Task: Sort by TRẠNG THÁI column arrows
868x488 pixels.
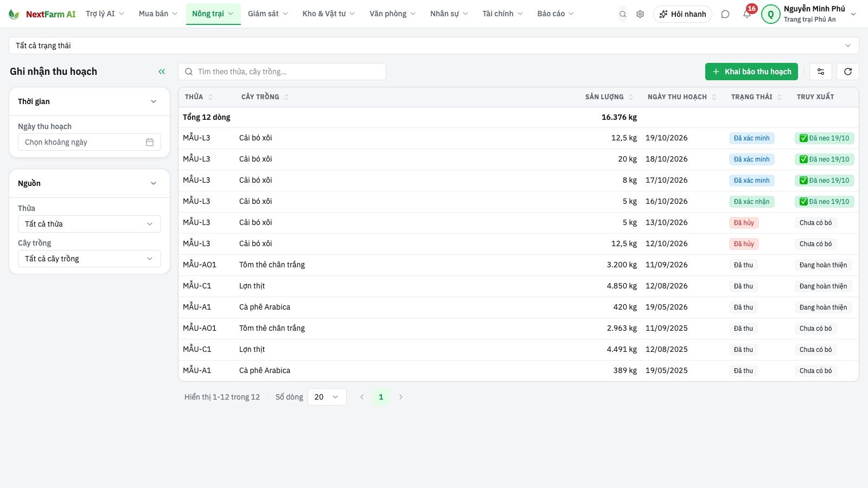Action: pos(780,97)
